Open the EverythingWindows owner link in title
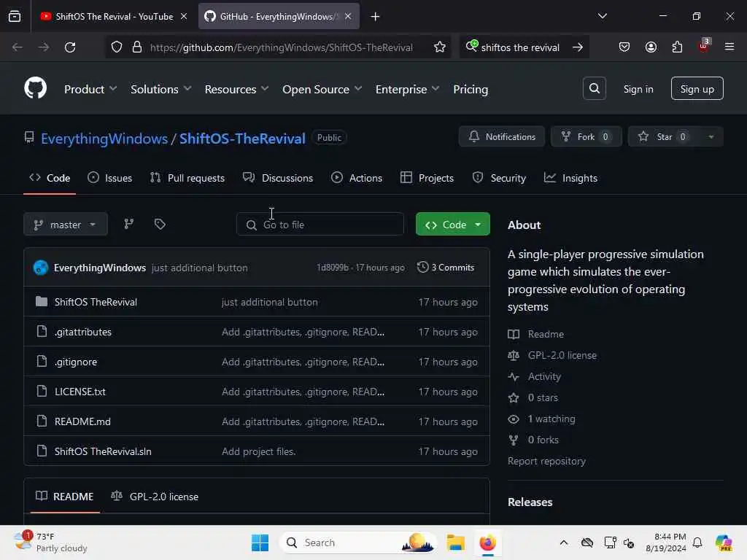This screenshot has height=560, width=747. click(104, 139)
